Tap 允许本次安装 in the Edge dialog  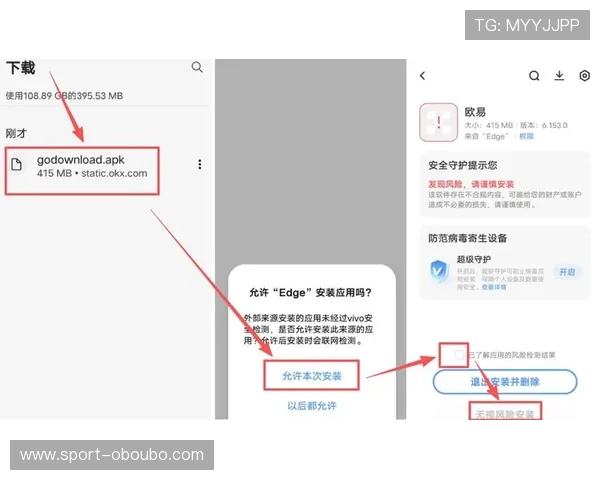311,376
